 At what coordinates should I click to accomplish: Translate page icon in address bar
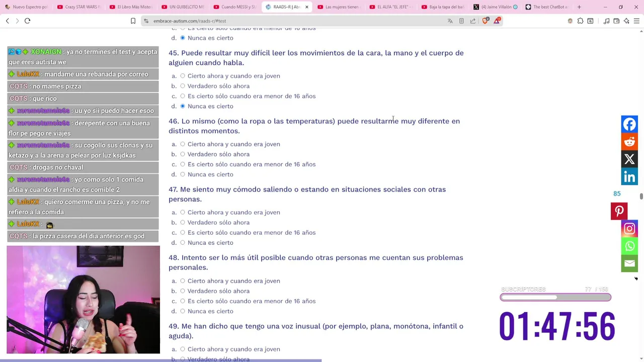pyautogui.click(x=450, y=21)
